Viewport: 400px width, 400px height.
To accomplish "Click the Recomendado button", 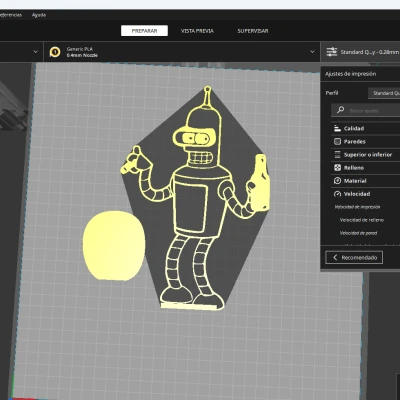I will 354,257.
